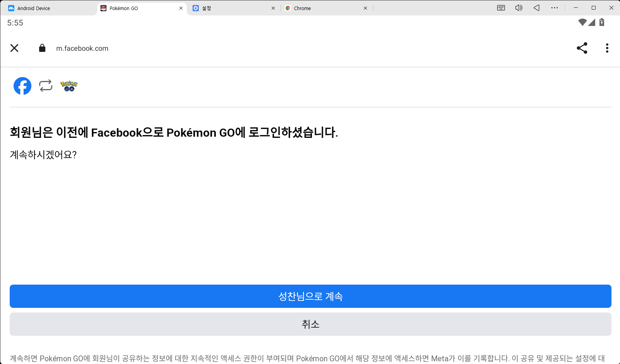The image size is (620, 364).
Task: Share the page using the share icon
Action: coord(582,48)
